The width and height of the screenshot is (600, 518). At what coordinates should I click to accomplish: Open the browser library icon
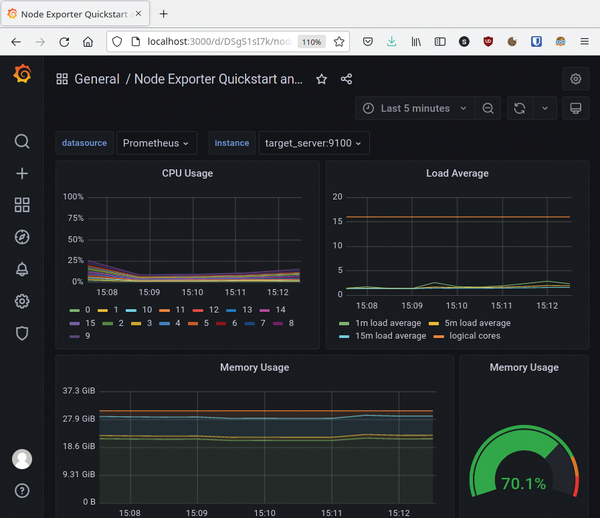pos(416,41)
